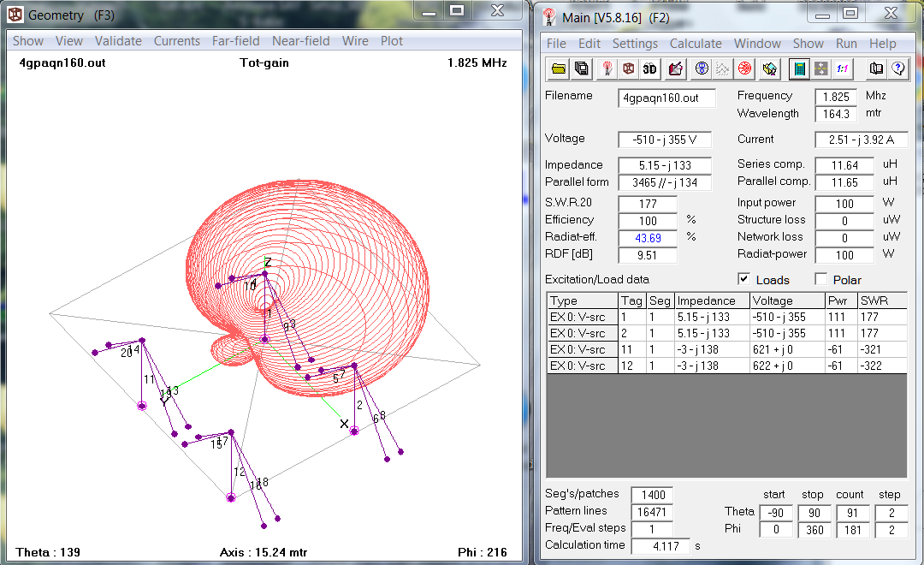Click the Parallel form field 3465 // - j 134
The image size is (924, 565).
coord(665,182)
